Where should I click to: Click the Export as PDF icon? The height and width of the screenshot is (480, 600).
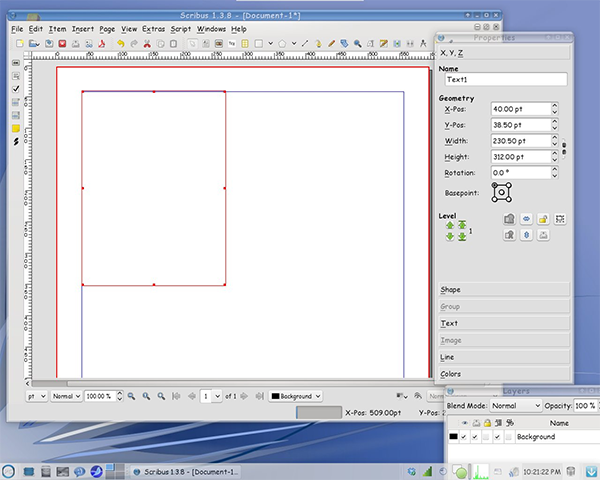point(102,44)
